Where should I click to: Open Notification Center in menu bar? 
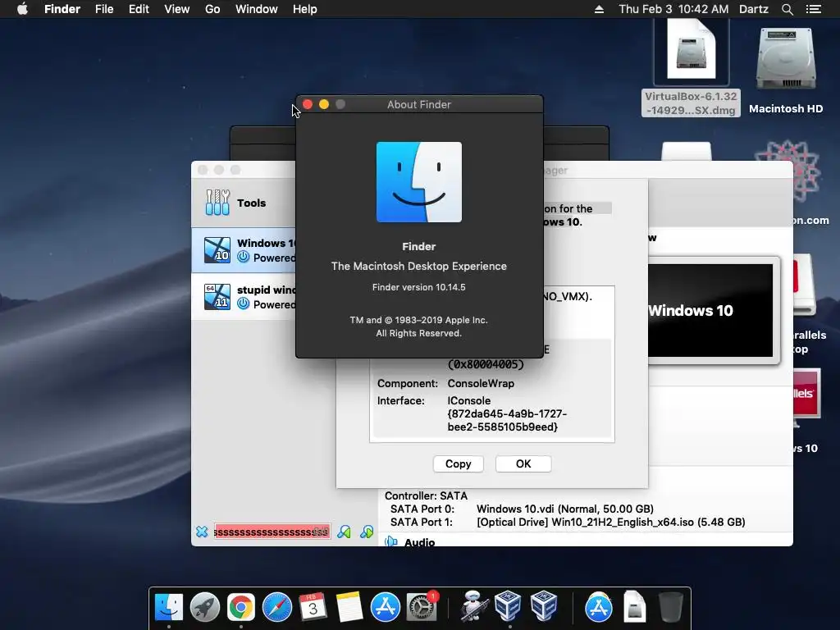[x=814, y=9]
